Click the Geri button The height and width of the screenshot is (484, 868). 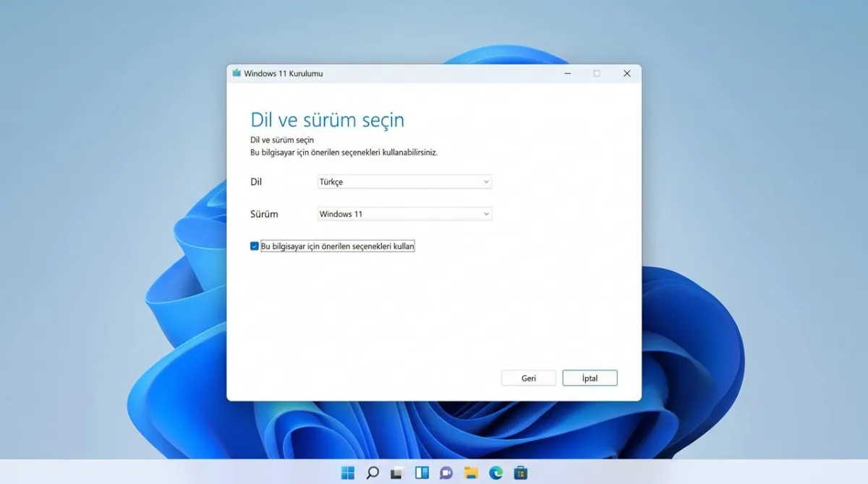[529, 378]
